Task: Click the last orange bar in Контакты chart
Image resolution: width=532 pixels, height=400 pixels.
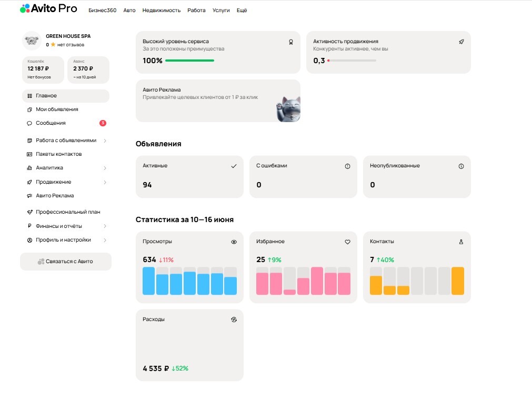Action: [x=458, y=281]
